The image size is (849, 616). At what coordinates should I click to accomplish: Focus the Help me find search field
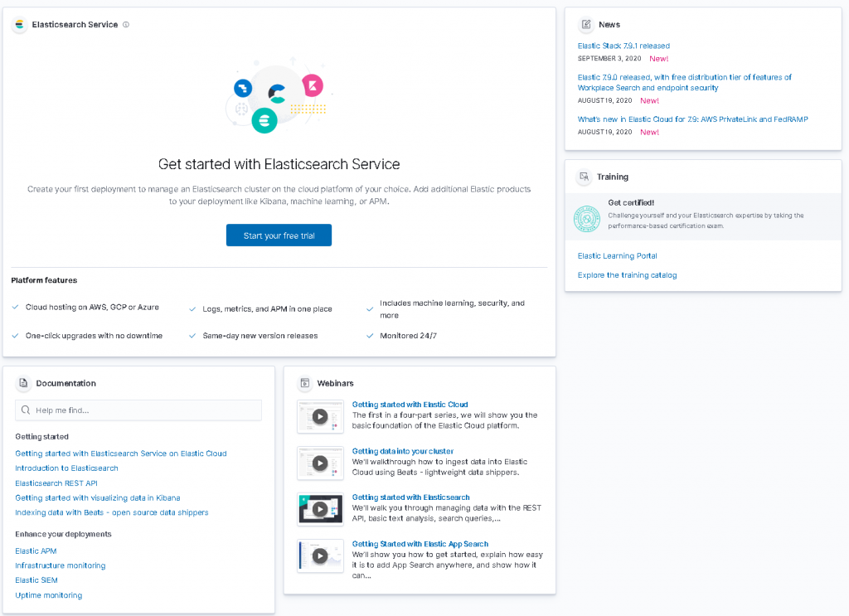pyautogui.click(x=138, y=410)
